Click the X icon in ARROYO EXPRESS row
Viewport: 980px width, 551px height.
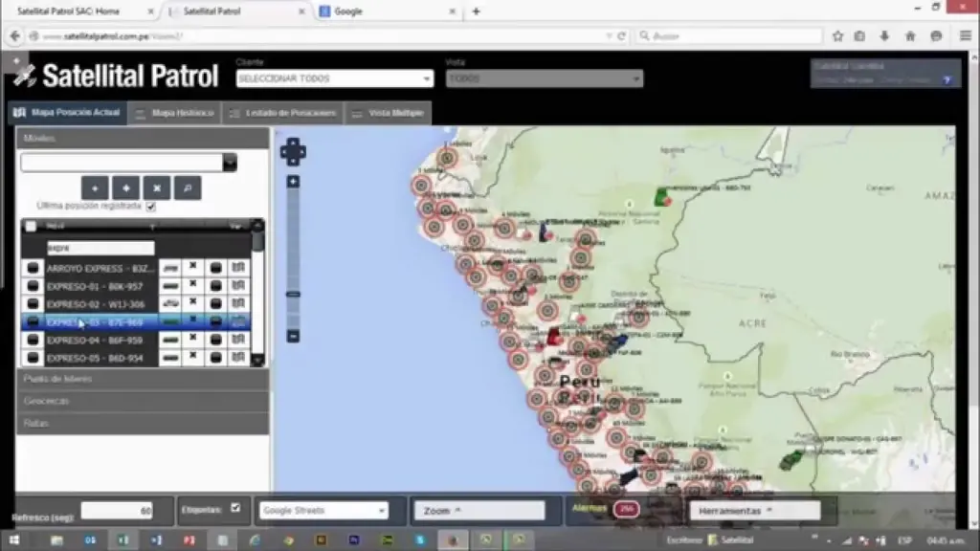pyautogui.click(x=193, y=266)
